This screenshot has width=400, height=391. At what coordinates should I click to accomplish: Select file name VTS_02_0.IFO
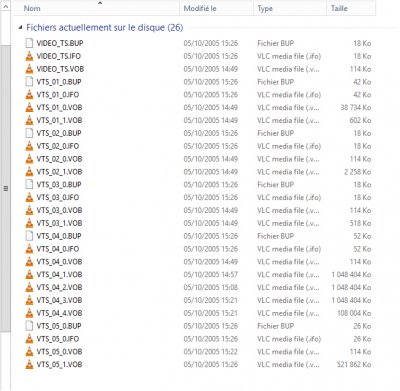point(58,146)
